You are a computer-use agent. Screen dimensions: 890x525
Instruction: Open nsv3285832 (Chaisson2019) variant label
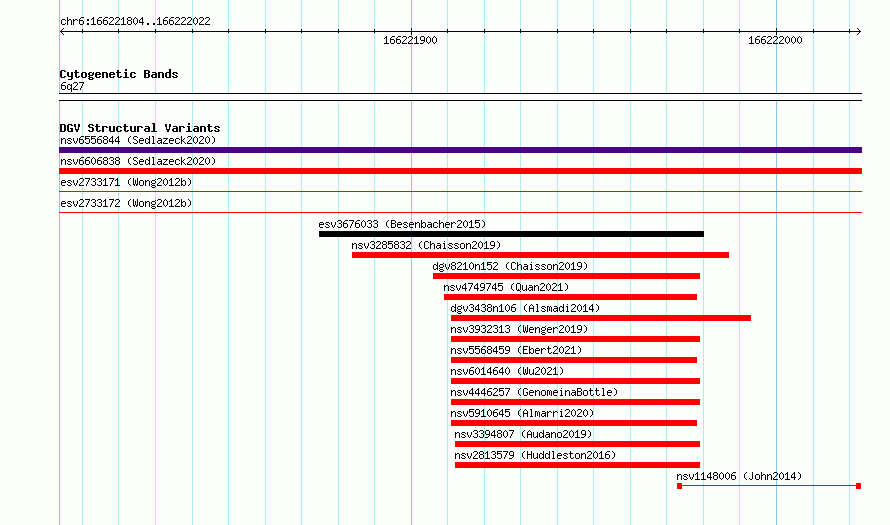coord(426,245)
